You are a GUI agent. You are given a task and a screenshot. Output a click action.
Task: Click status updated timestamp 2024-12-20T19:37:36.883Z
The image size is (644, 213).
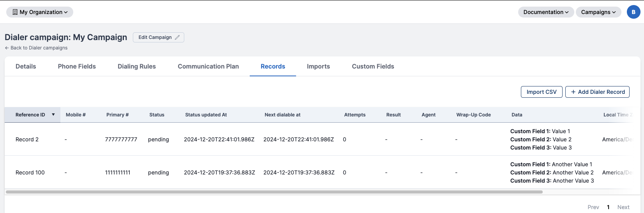coord(219,173)
